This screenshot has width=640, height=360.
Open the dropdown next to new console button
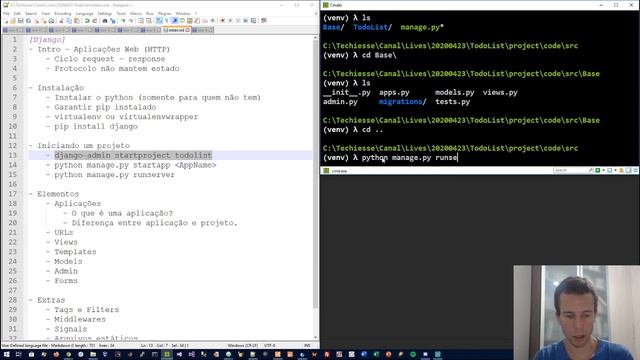pos(603,170)
